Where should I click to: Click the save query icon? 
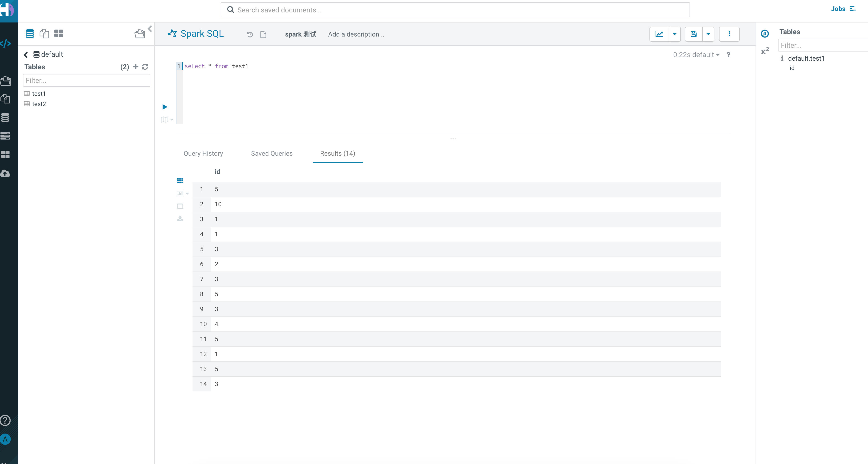(x=694, y=34)
